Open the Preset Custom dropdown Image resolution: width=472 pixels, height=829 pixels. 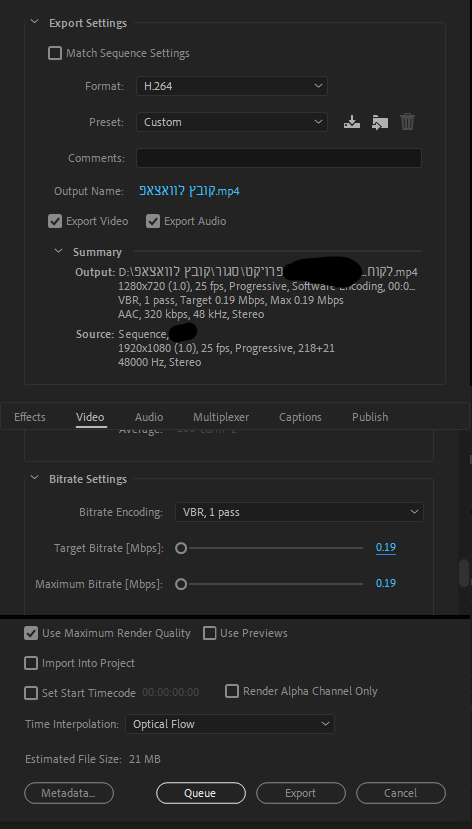coord(232,122)
